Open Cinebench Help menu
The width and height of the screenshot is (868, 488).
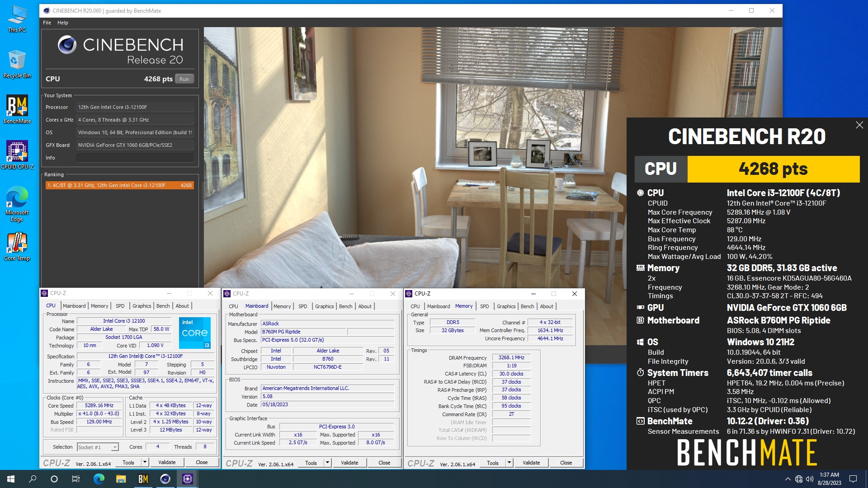pos(63,23)
